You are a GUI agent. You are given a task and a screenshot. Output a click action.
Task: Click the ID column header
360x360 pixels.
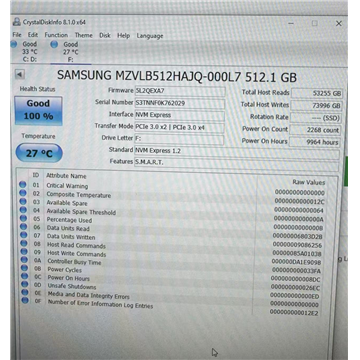(35, 175)
